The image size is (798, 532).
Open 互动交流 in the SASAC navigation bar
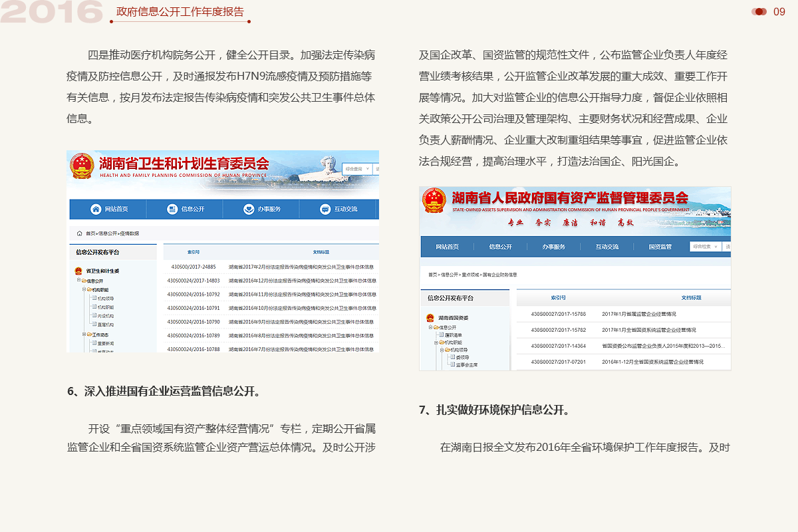click(x=607, y=247)
